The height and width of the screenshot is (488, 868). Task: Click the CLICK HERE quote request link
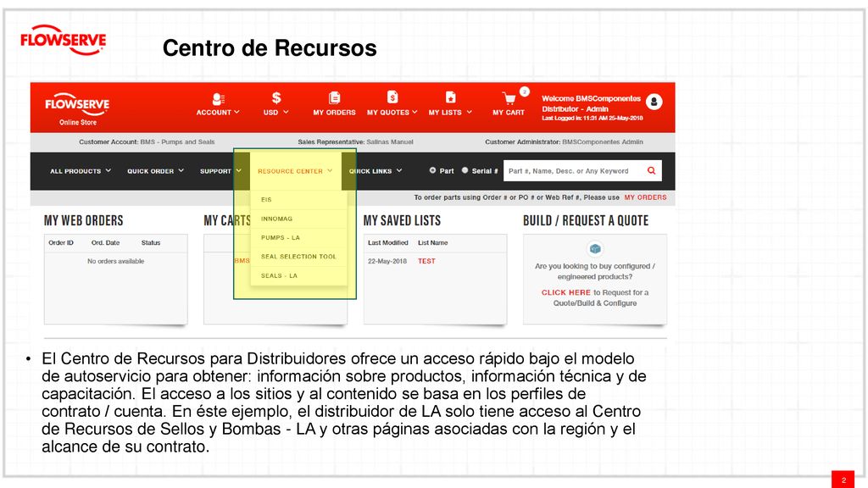pos(565,292)
